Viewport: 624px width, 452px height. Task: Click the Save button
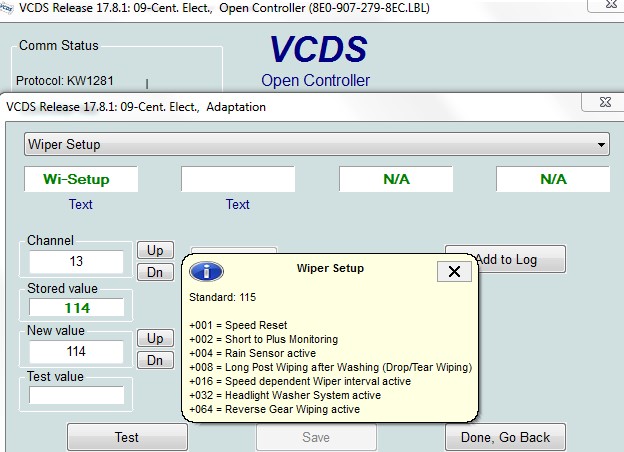pos(316,437)
